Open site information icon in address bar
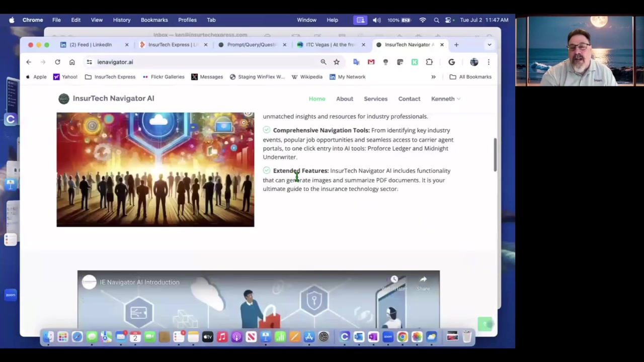Viewport: 644px width, 362px height. point(89,62)
